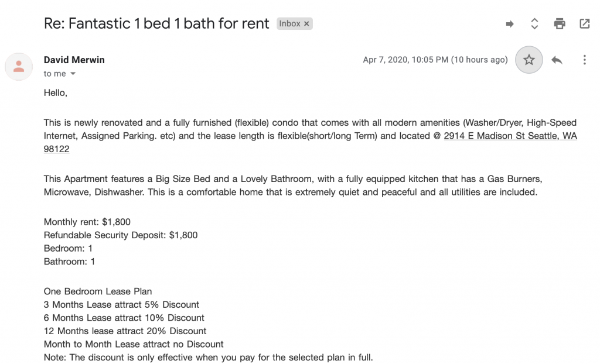Star this email from David Merwin

tap(529, 60)
